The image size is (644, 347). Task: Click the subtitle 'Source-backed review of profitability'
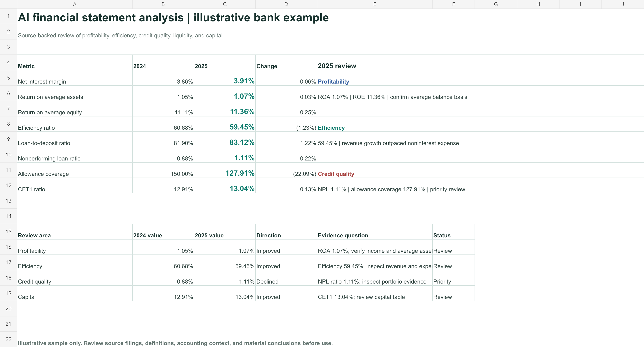120,35
